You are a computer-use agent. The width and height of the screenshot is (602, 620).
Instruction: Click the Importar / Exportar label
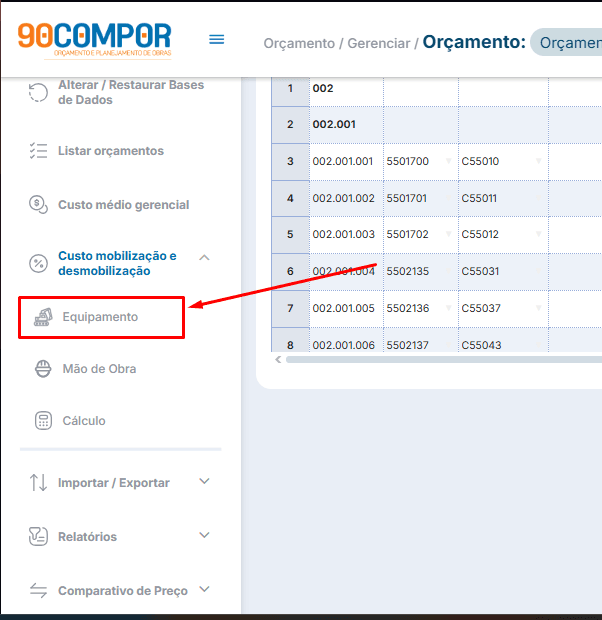[114, 483]
